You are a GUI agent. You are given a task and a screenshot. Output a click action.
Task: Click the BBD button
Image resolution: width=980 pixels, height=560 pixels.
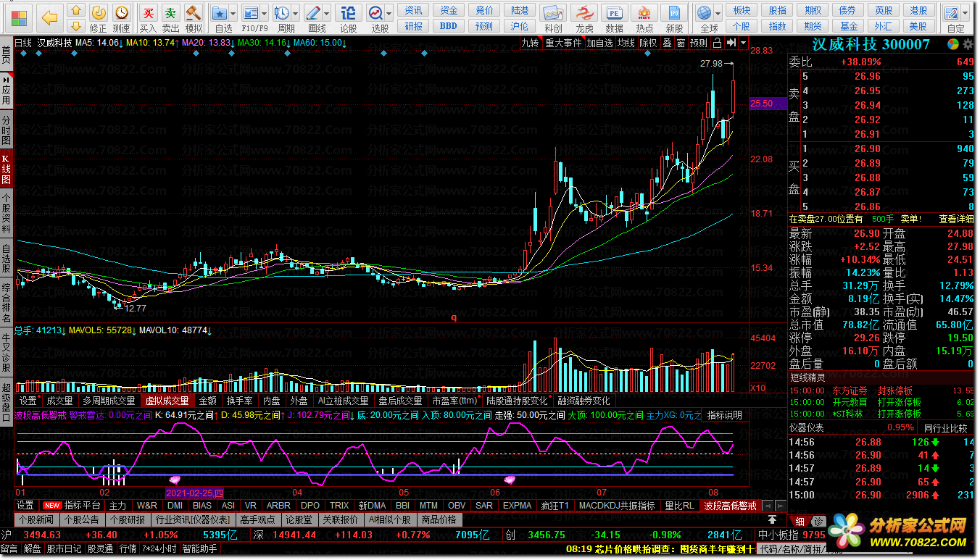point(449,26)
